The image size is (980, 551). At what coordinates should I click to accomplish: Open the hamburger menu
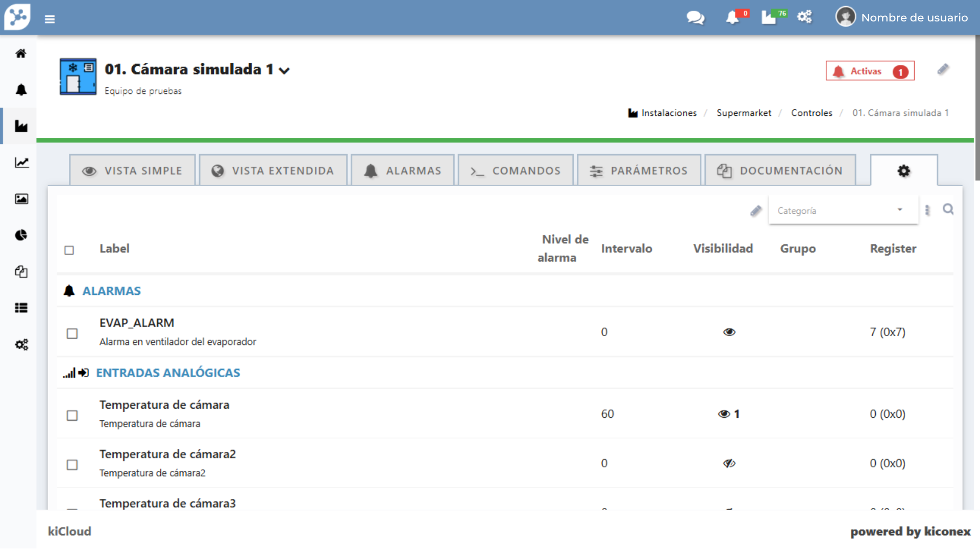pyautogui.click(x=50, y=19)
